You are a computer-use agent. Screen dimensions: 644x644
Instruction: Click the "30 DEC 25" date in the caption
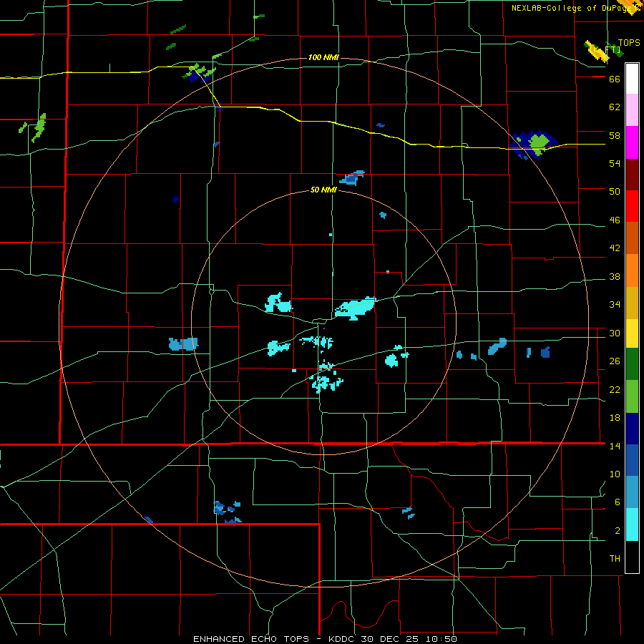pyautogui.click(x=389, y=639)
